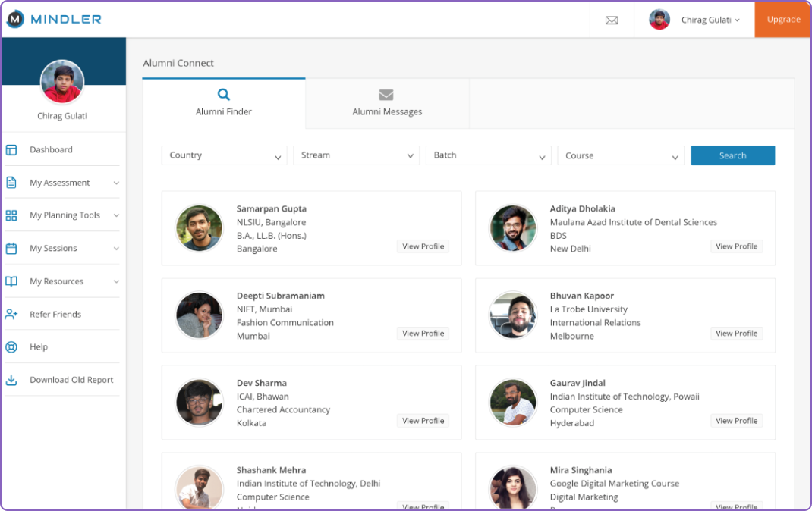Open the Stream dropdown filter
Screen dimensions: 812x511
[356, 155]
